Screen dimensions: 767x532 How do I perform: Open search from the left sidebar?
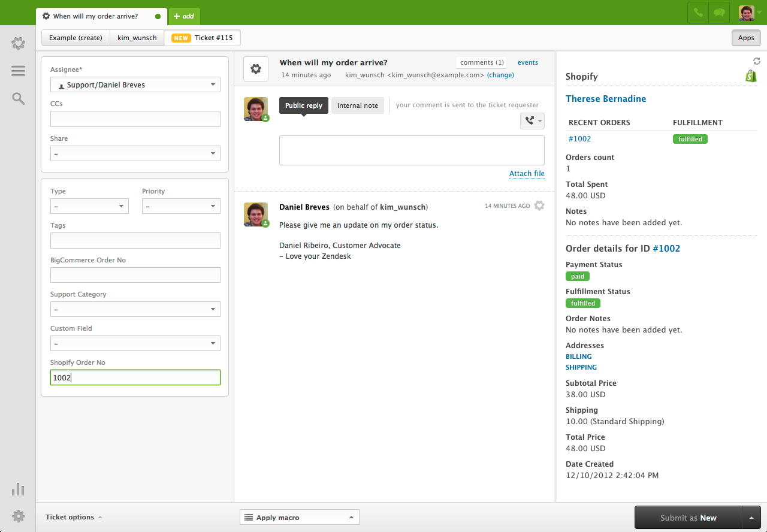[x=18, y=99]
